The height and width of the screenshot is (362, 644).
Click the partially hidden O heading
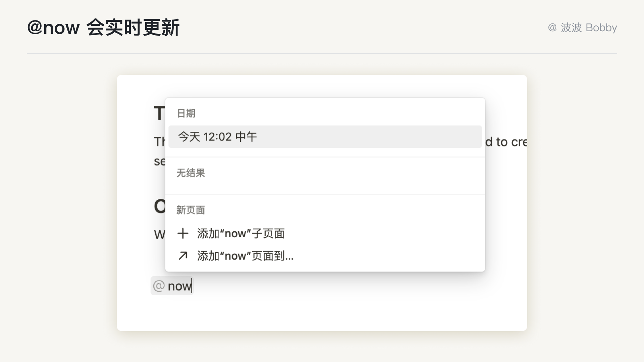160,206
